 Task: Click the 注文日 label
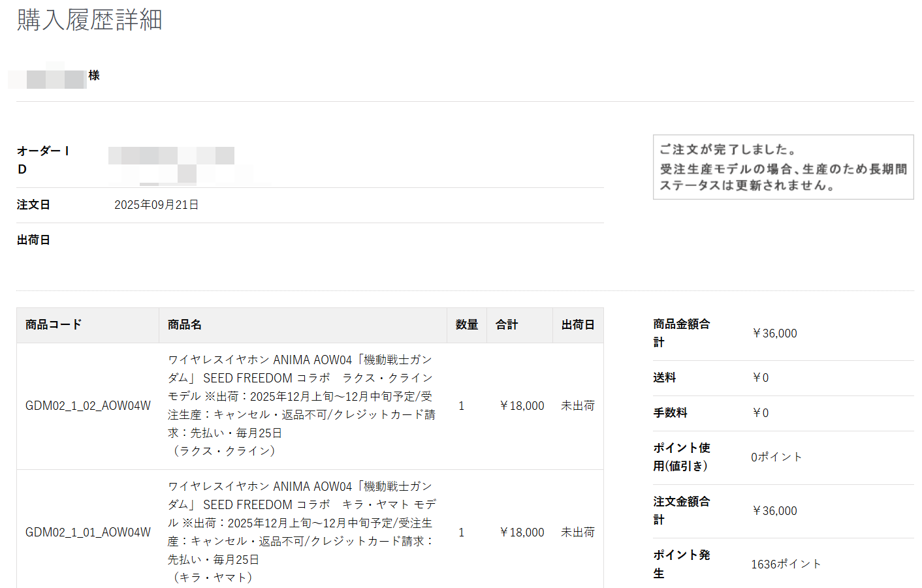(x=33, y=205)
